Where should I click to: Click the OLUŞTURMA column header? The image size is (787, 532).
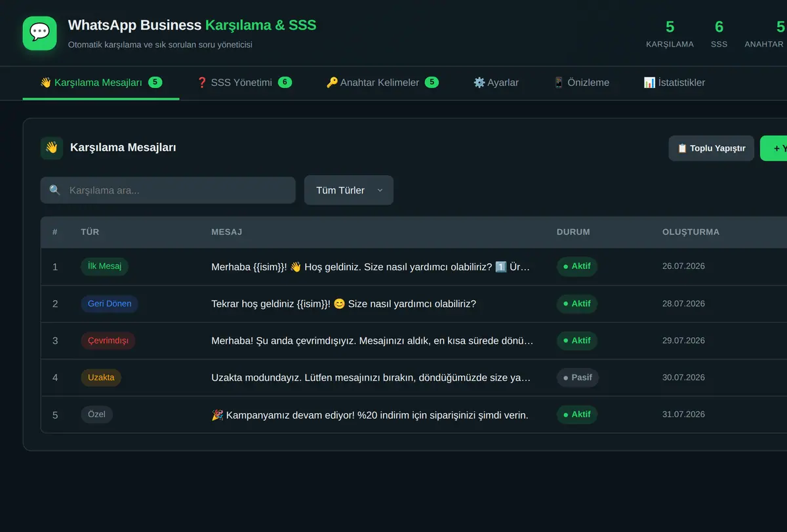click(x=691, y=232)
